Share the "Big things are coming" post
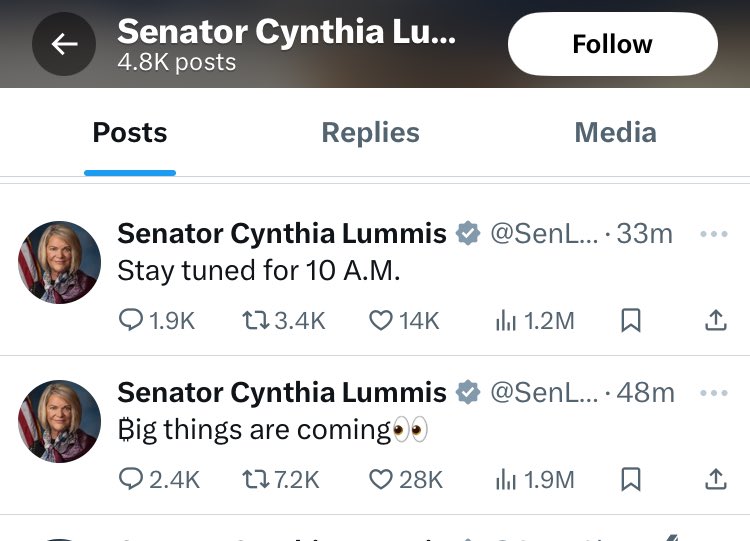 [x=716, y=479]
